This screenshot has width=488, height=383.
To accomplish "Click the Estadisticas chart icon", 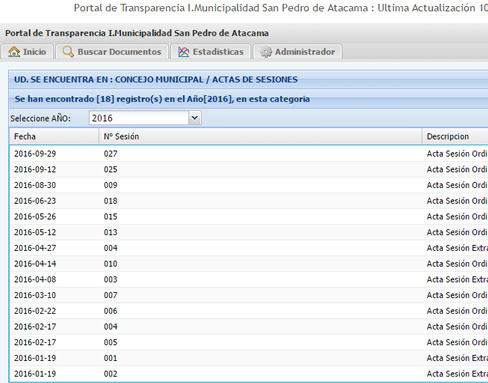I will point(183,52).
